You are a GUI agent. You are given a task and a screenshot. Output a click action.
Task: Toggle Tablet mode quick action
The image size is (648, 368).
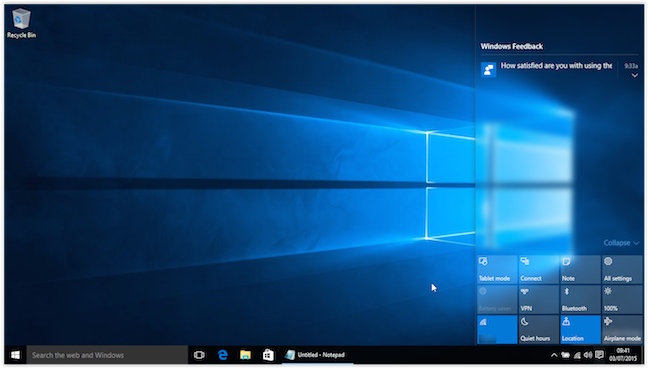(x=497, y=270)
